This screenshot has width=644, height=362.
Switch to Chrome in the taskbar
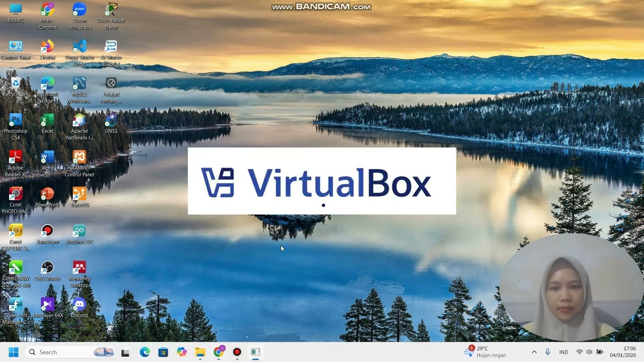(219, 352)
